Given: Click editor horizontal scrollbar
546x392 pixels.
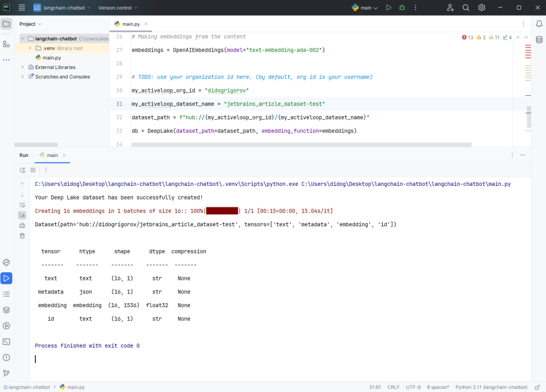Looking at the screenshot, I should coord(301,144).
